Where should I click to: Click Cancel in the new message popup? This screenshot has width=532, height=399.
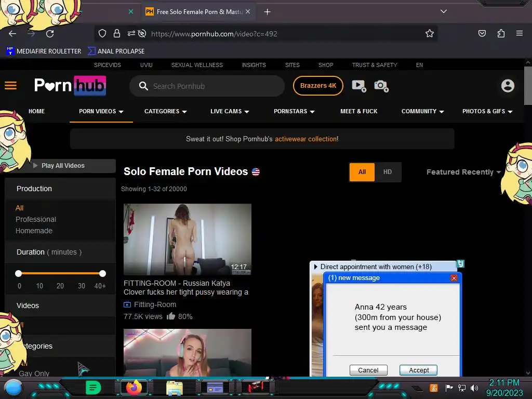coord(368,370)
